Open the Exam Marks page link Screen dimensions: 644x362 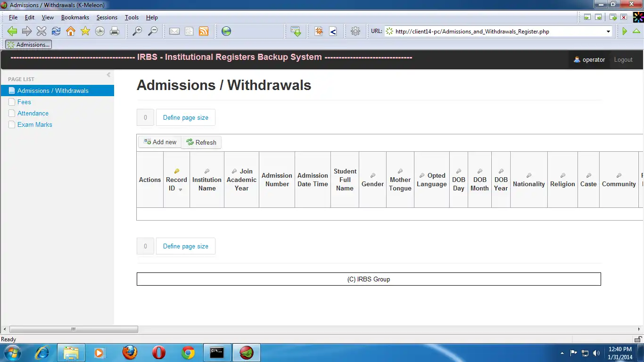click(35, 124)
